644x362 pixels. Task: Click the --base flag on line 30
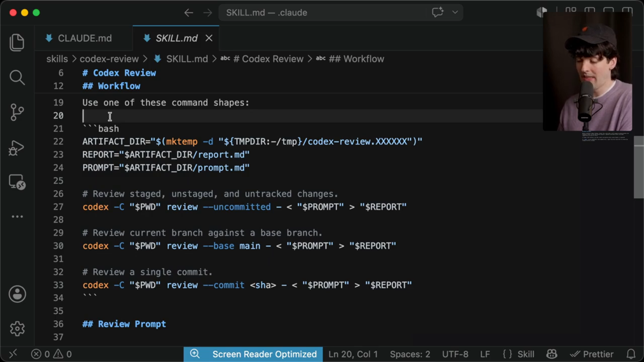218,246
